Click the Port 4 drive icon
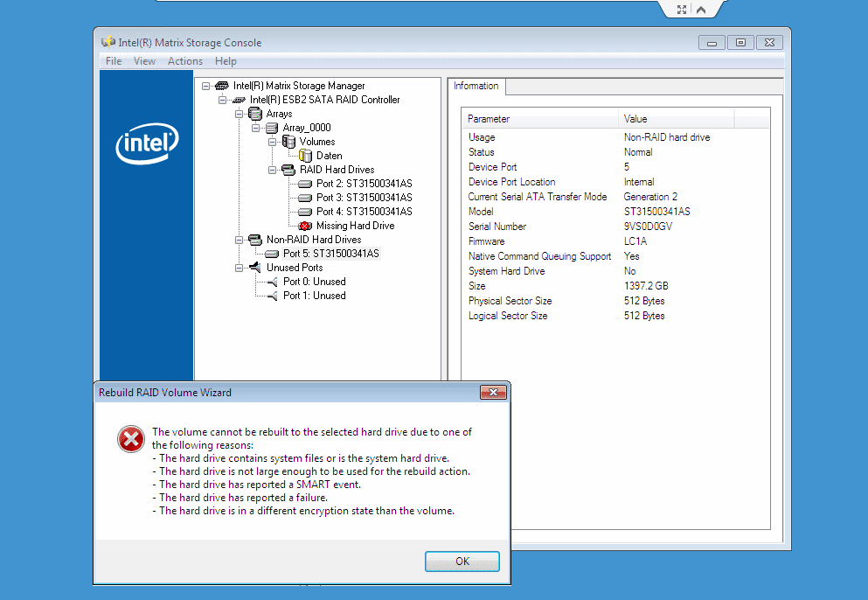The height and width of the screenshot is (600, 868). tap(305, 212)
